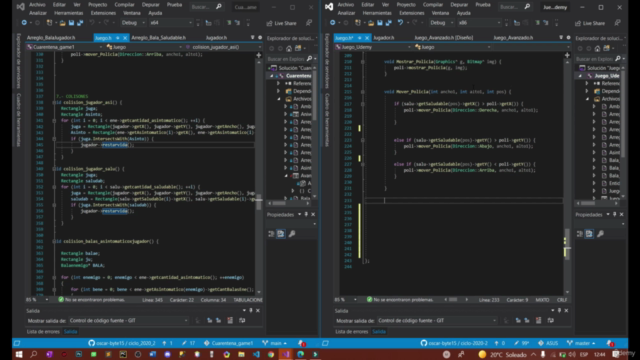640x360 pixels.
Task: Toggle auto-hide pin on right Propiedades panel
Action: 615,214
